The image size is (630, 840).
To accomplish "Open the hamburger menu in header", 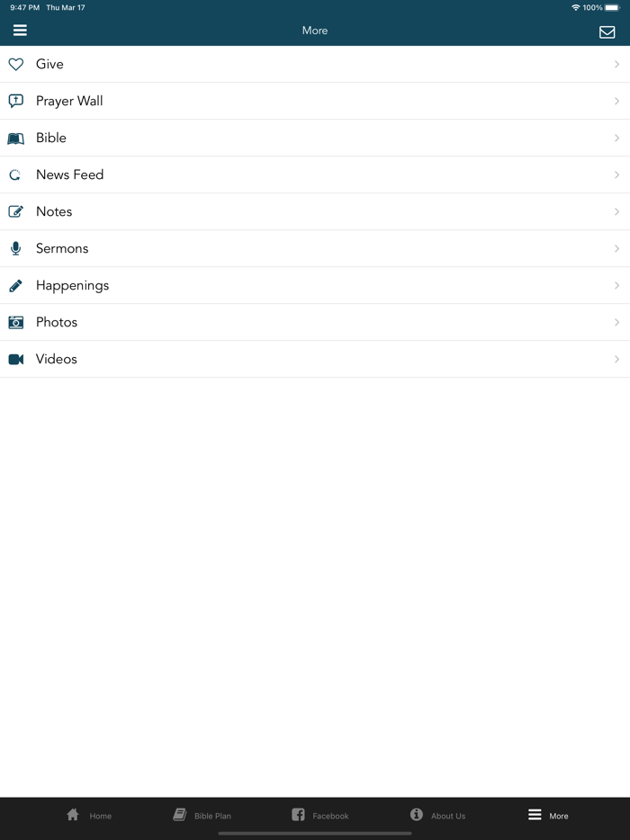I will (x=20, y=31).
